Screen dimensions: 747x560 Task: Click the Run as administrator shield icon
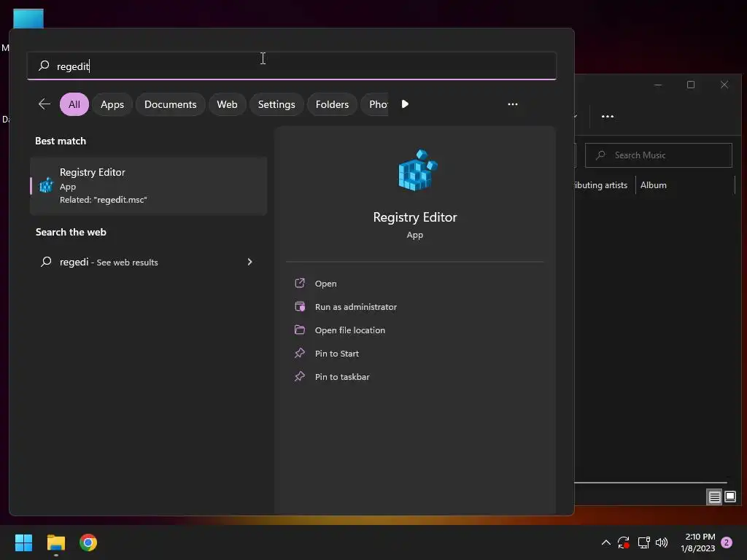(x=300, y=306)
